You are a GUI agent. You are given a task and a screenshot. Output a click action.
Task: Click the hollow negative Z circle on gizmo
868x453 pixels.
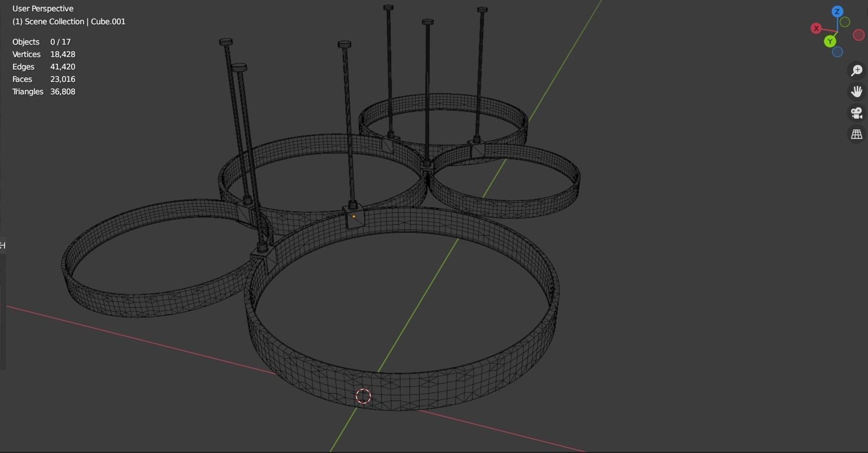[x=838, y=51]
